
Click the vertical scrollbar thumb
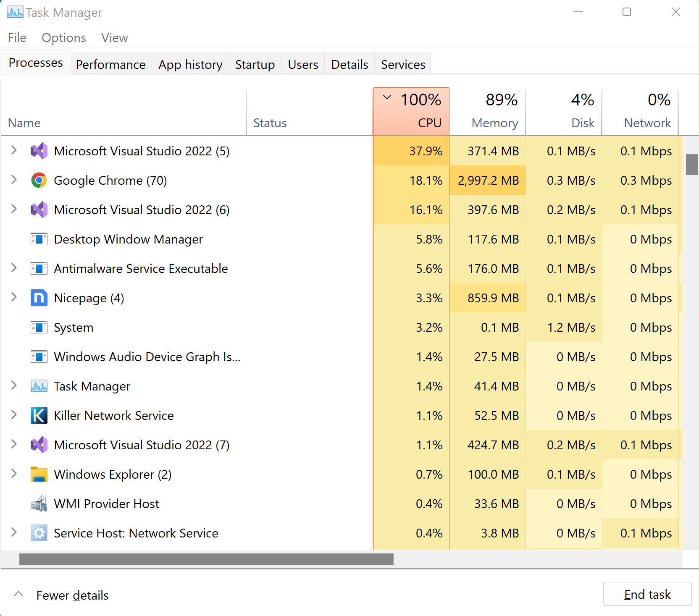tap(691, 165)
